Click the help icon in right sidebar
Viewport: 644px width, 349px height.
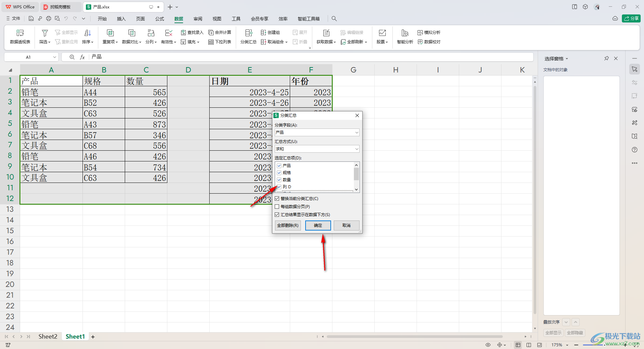635,150
